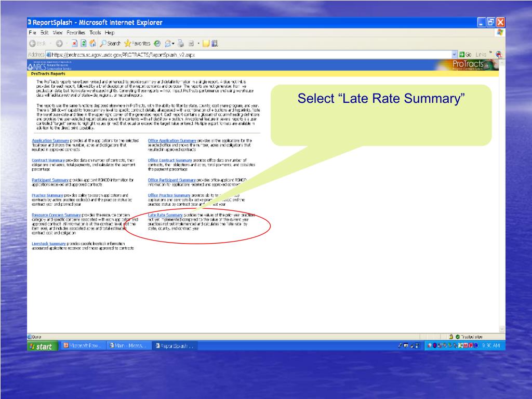This screenshot has height=399, width=532.
Task: Open the Office Contract Summary link
Action: 170,160
